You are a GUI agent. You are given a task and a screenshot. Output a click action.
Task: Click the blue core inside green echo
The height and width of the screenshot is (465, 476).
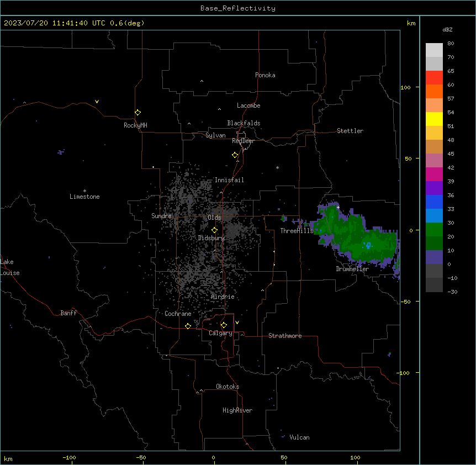pos(368,245)
